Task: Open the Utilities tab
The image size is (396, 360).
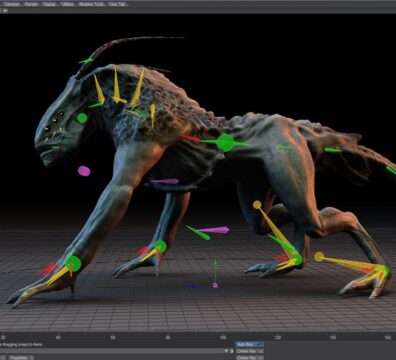Action: point(68,4)
